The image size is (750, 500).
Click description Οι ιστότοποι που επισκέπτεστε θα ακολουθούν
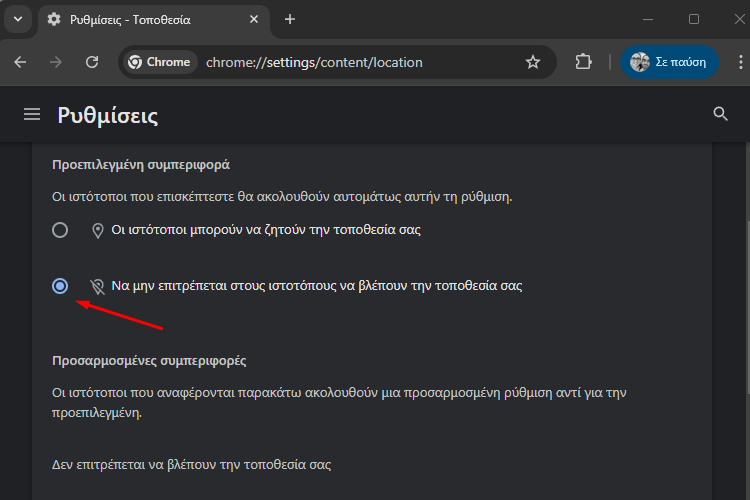282,197
